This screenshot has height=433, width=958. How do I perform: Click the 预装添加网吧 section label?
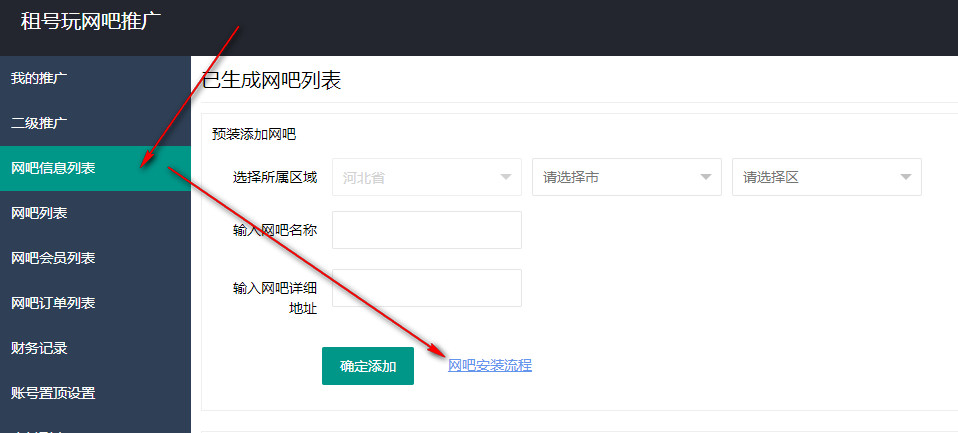point(254,135)
